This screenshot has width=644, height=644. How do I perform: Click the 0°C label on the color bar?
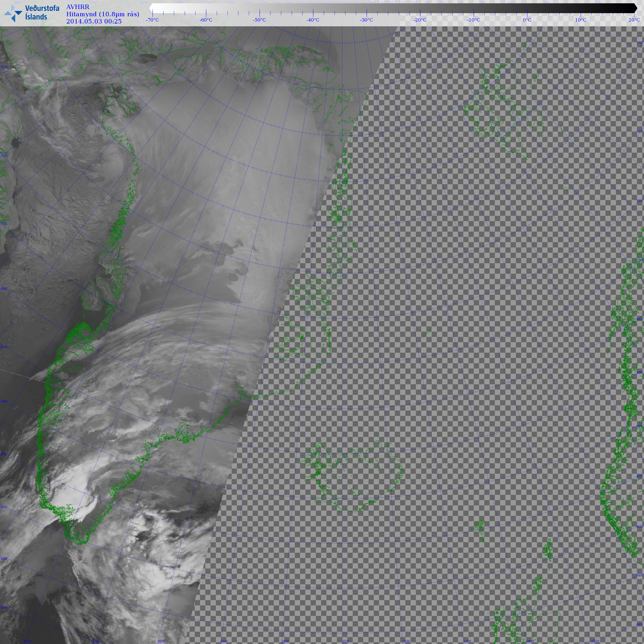click(x=527, y=20)
